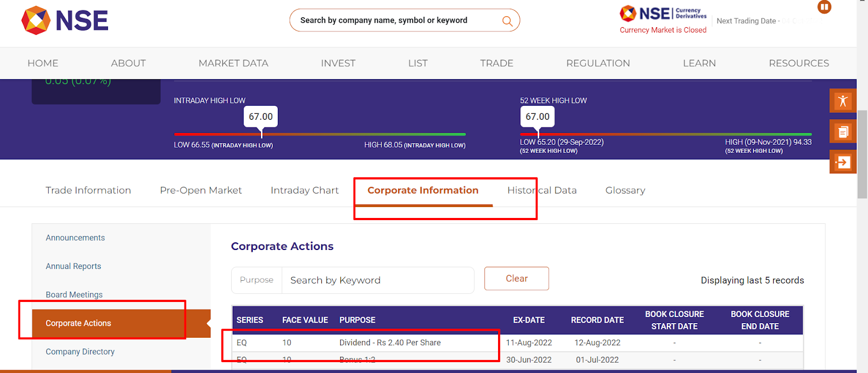Click the FACE VALUE column header
The image size is (868, 373).
click(305, 320)
